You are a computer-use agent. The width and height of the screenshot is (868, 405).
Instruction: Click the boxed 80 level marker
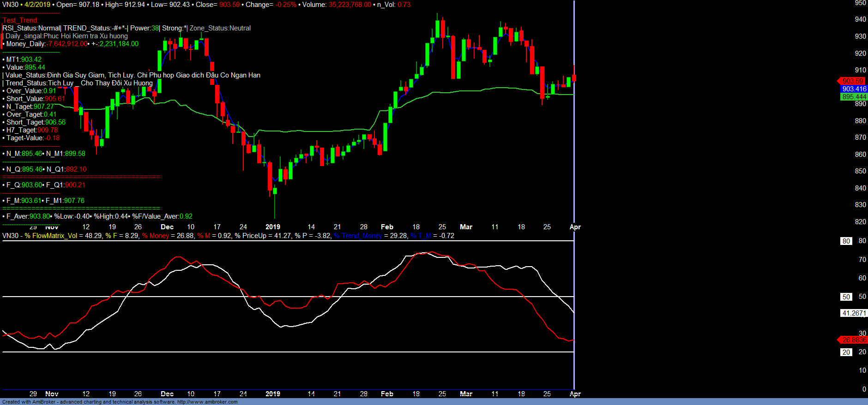pyautogui.click(x=846, y=241)
